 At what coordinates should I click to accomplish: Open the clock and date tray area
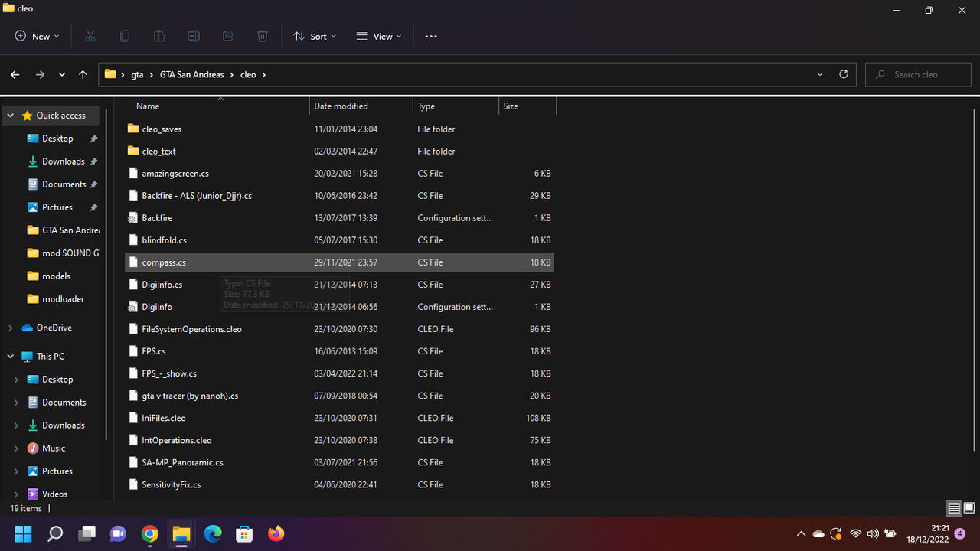point(928,533)
